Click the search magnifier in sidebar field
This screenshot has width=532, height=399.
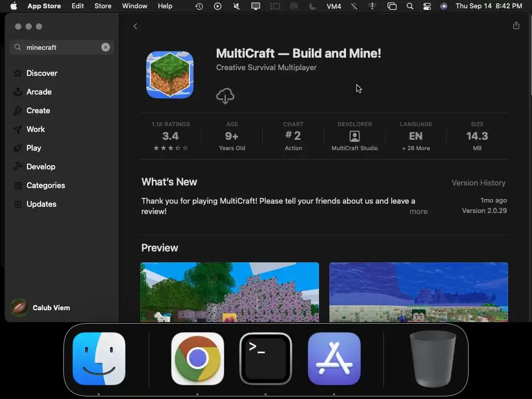18,47
